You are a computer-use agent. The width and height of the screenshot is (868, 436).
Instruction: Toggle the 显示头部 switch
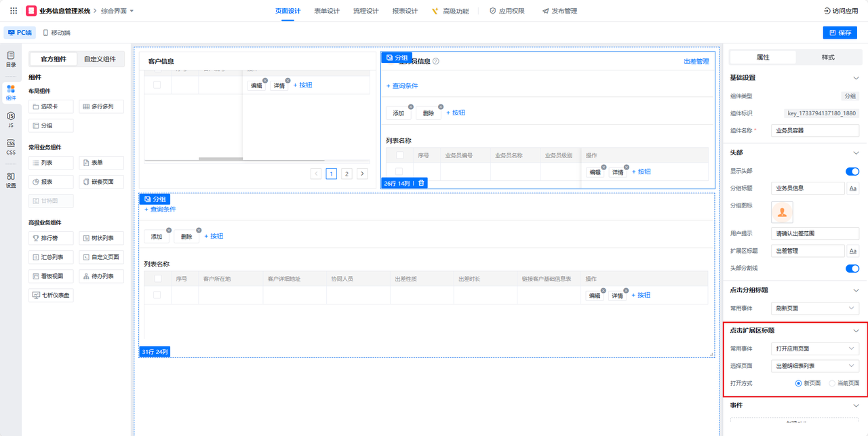point(852,172)
